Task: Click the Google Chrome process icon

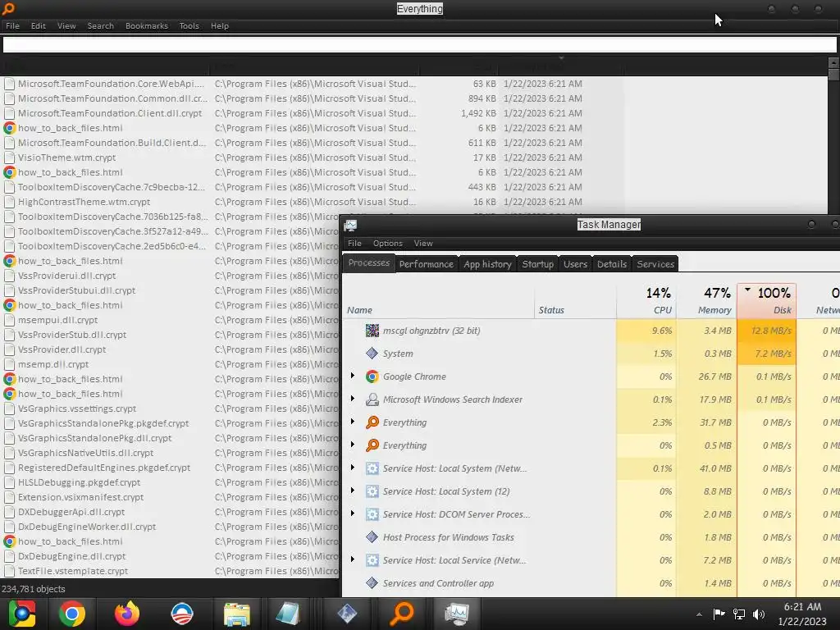Action: 372,377
